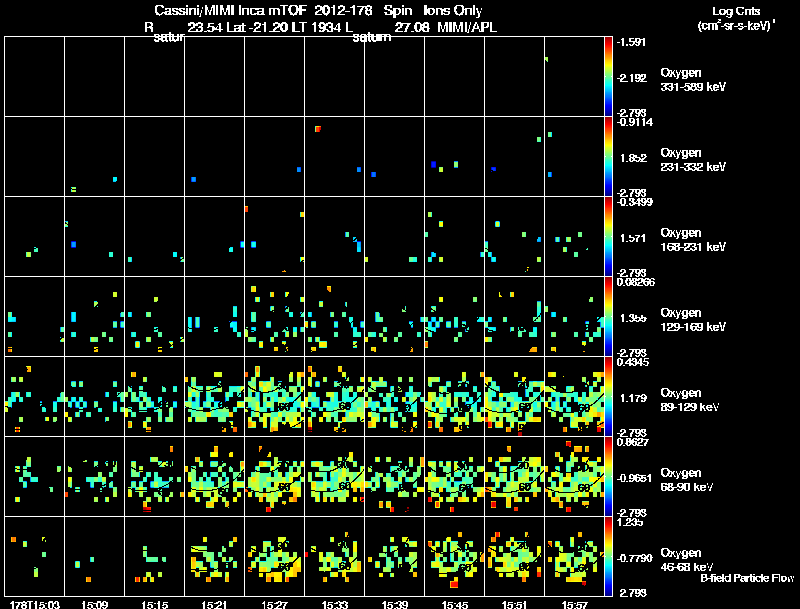Click the 15:57 panel in 89-129 keV row
Screen dimensions: 800x609
pyautogui.click(x=574, y=396)
